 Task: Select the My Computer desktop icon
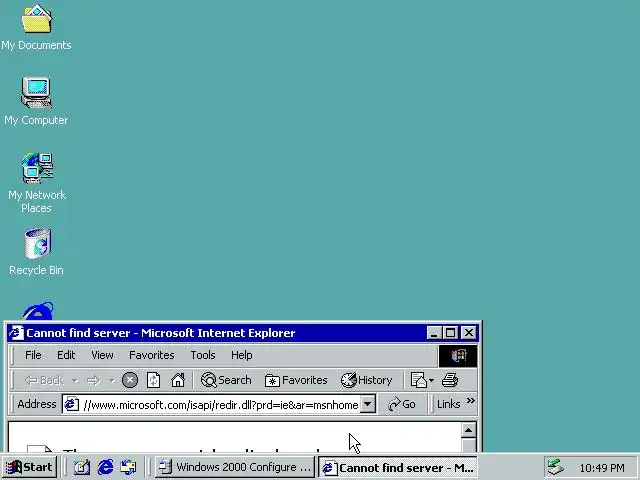click(36, 101)
